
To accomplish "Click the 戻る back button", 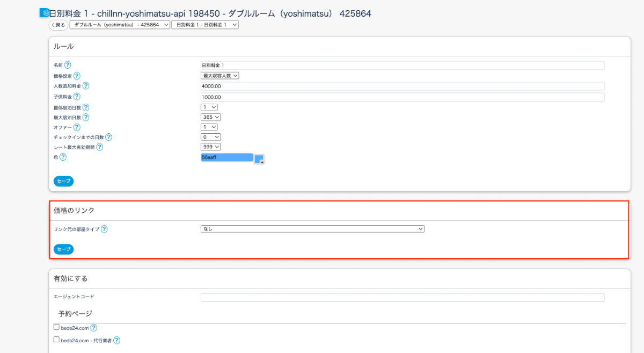I will 57,24.
